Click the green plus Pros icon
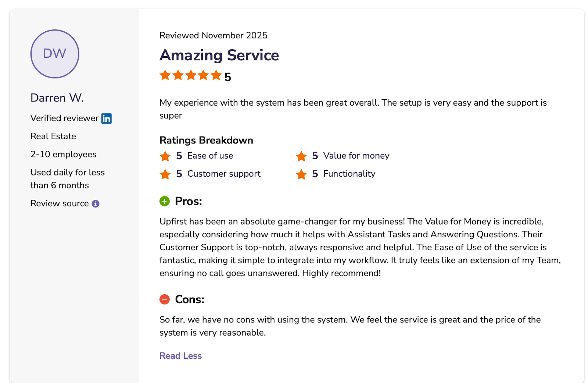 [x=165, y=201]
